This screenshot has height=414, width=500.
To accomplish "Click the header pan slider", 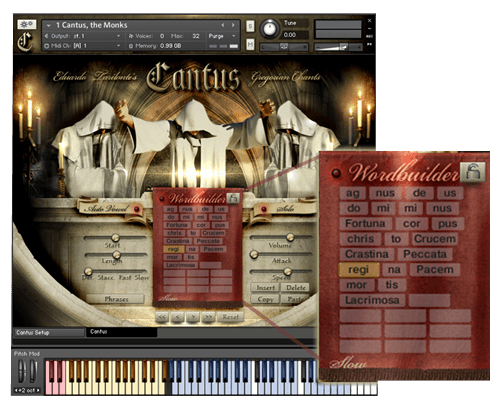I will [284, 47].
